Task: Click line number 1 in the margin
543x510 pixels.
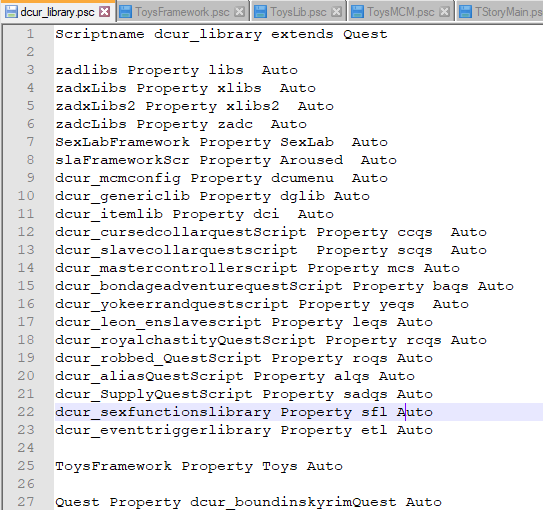Action: pos(30,34)
